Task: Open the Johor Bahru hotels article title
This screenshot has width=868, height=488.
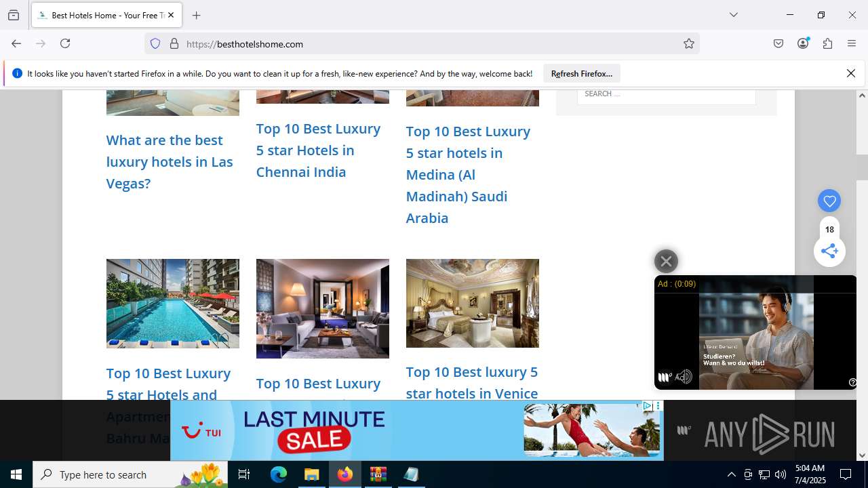Action: click(168, 405)
